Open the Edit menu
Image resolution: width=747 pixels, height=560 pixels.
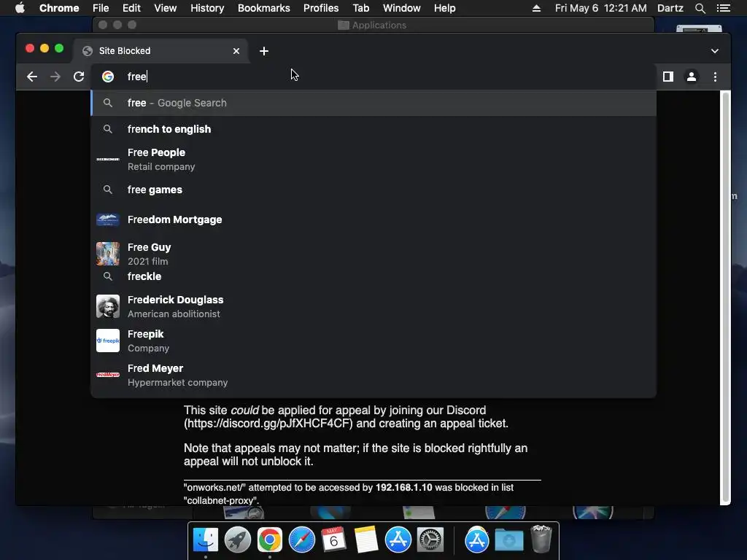pos(131,8)
